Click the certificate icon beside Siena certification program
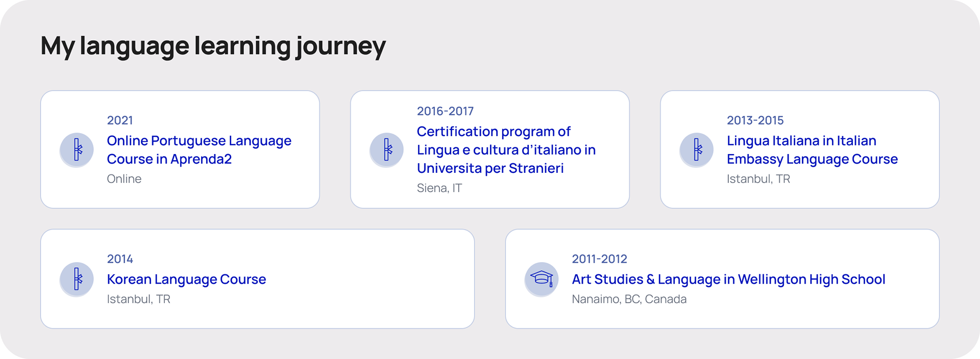980x359 pixels. tap(386, 150)
